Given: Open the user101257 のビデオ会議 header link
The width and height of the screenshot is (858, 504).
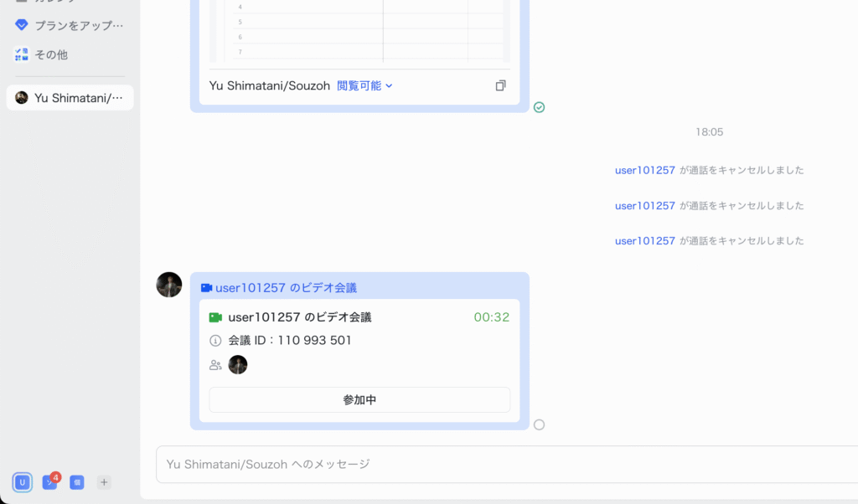Looking at the screenshot, I should pos(286,288).
